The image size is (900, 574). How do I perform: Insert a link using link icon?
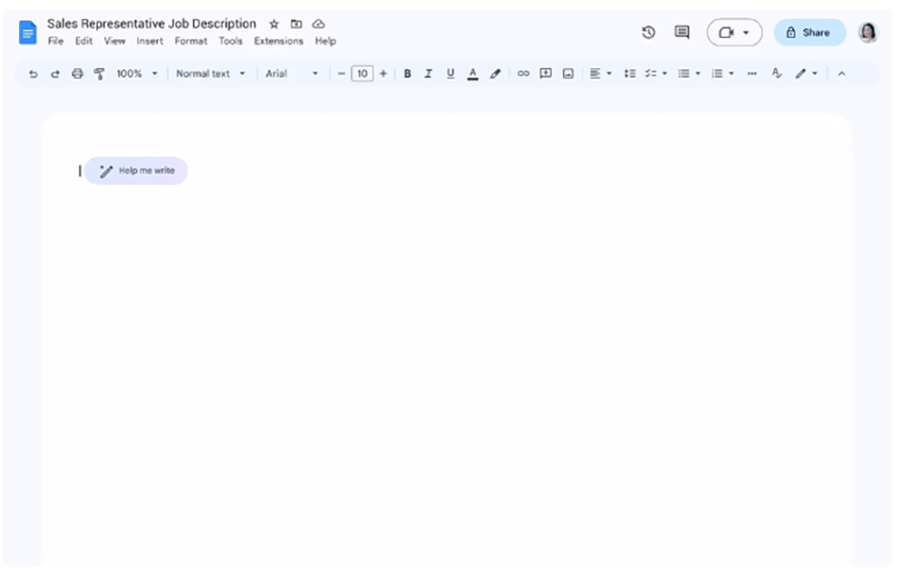click(x=523, y=74)
